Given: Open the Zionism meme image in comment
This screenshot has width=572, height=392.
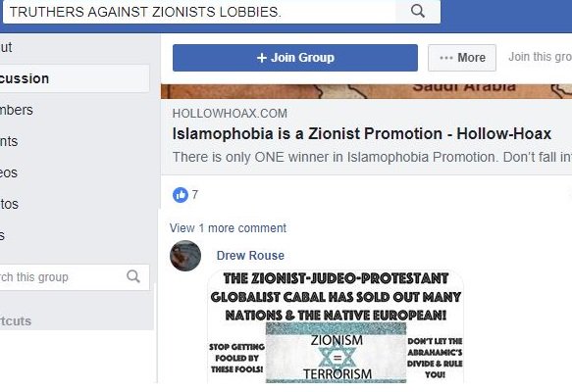Looking at the screenshot, I should tap(336, 326).
